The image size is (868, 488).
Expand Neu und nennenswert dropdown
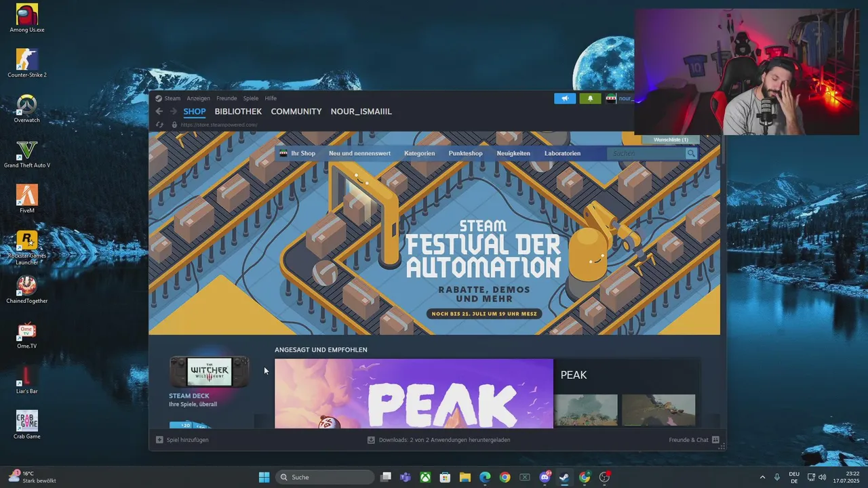359,153
